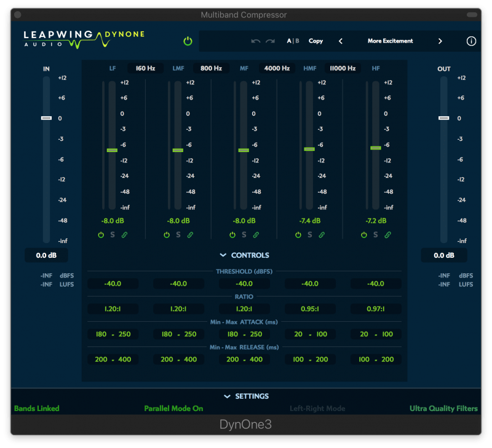Open More Excitement preset menu
The image size is (492, 448).
[x=390, y=41]
